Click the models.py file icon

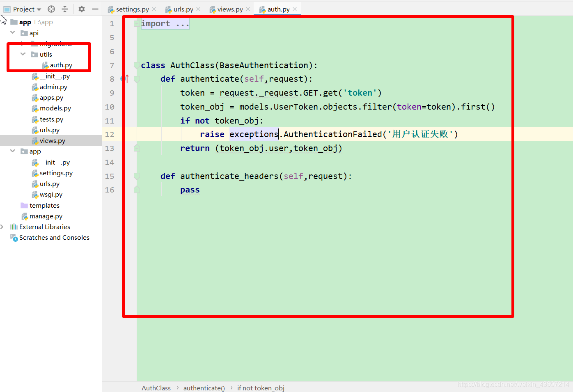click(35, 108)
